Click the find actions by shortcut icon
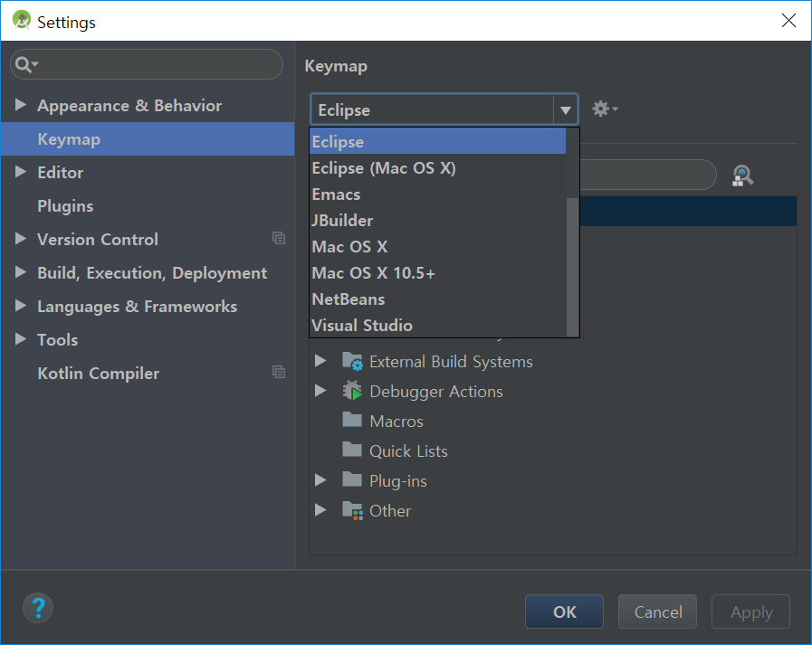Image resolution: width=812 pixels, height=645 pixels. 743,176
